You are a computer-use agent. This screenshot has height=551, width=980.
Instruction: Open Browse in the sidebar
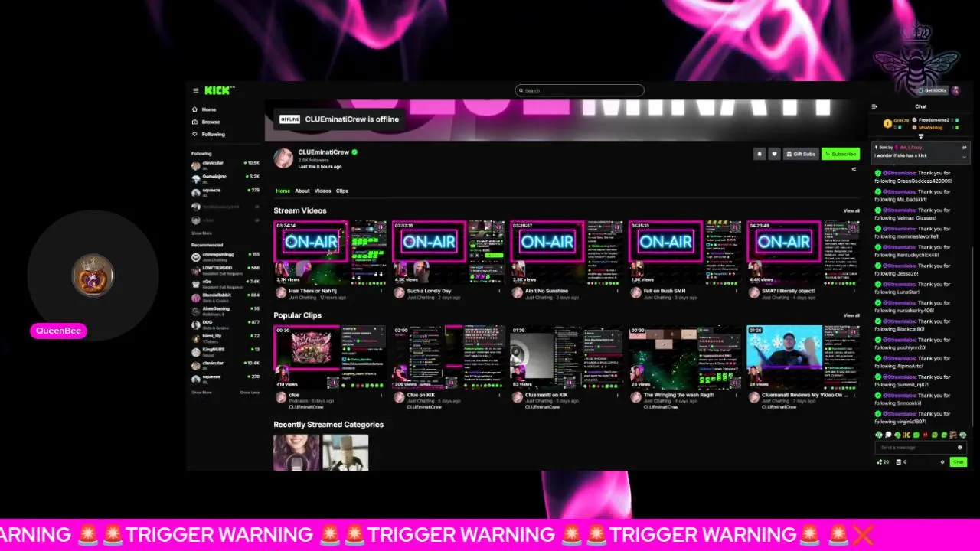(211, 122)
